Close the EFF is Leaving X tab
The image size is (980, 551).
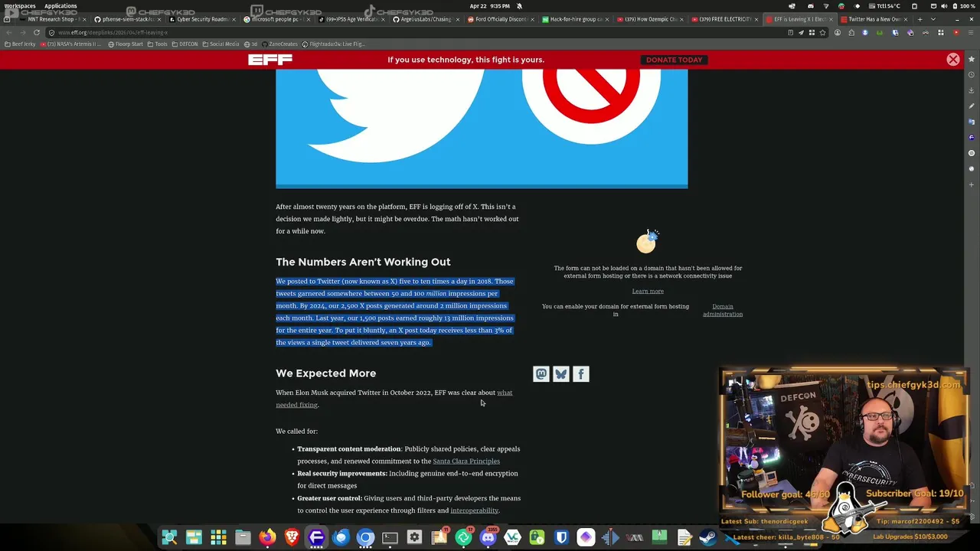[x=831, y=19]
